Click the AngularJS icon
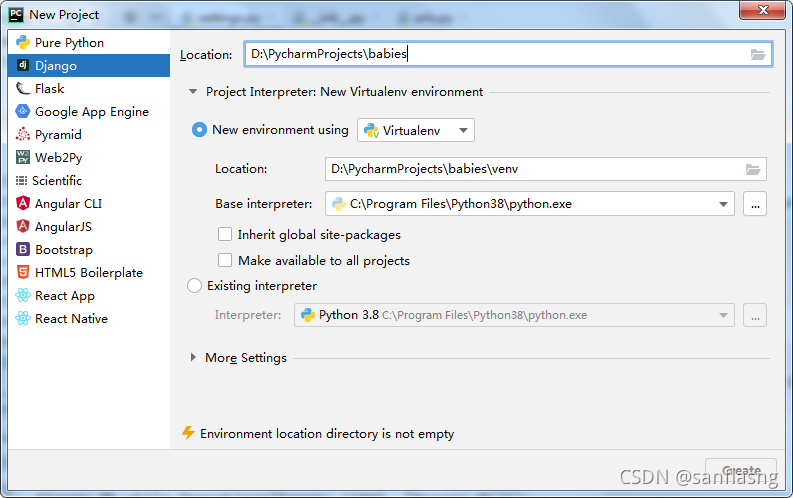793x498 pixels. point(23,226)
